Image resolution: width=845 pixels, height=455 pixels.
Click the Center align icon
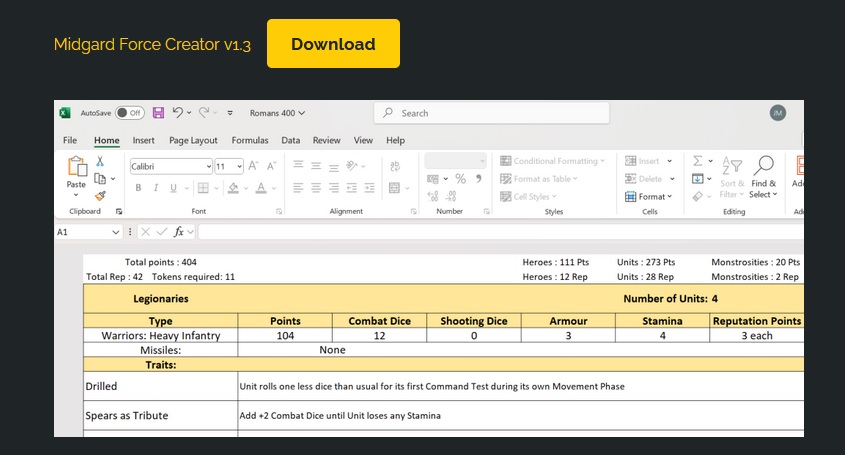click(x=316, y=188)
